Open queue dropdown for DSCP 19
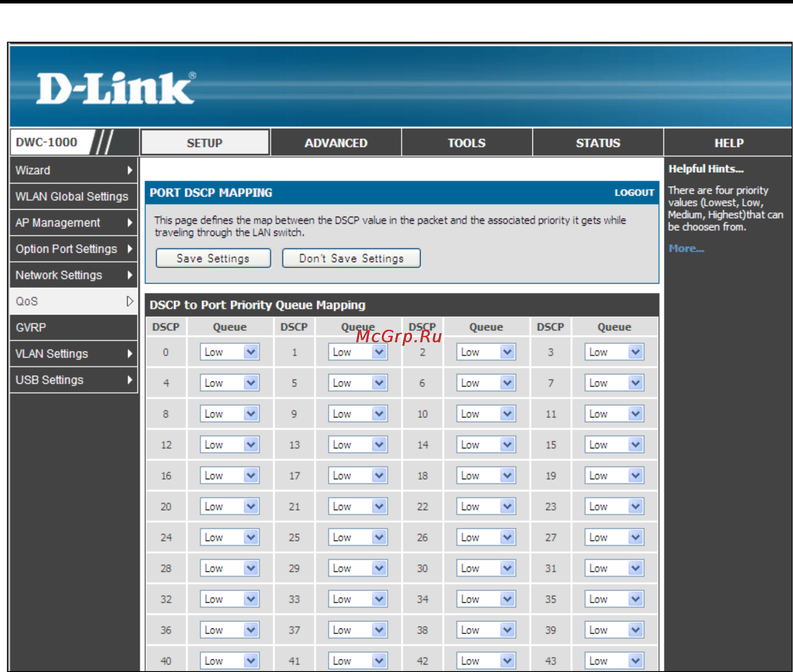The height and width of the screenshot is (672, 793). [614, 475]
